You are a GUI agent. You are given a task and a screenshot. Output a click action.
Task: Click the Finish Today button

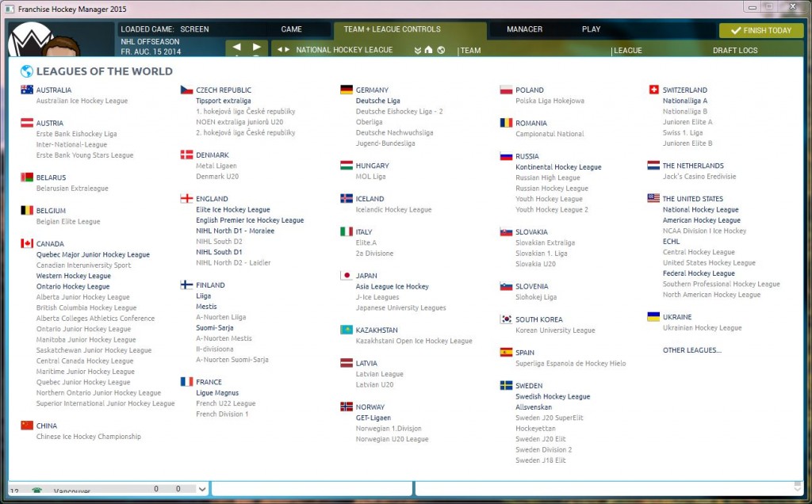[x=760, y=31]
